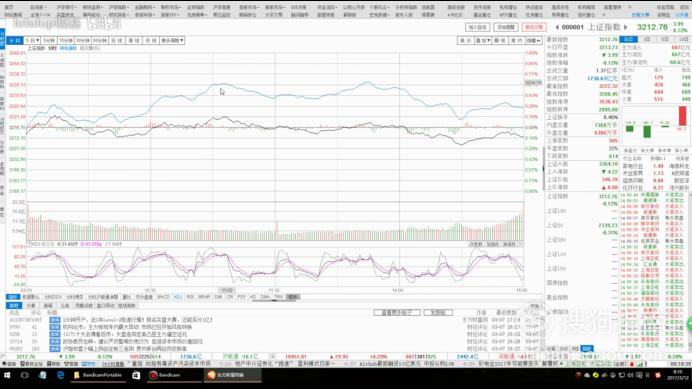The image size is (692, 389).
Task: Switch to the 月线 monthly chart
Action: pyautogui.click(x=151, y=40)
